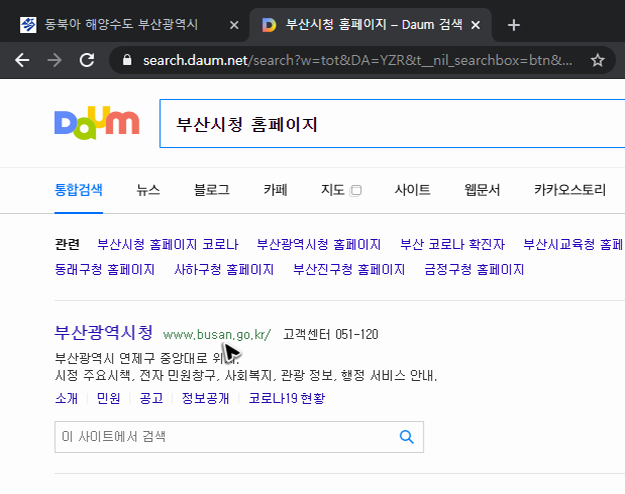Image resolution: width=625 pixels, height=494 pixels.
Task: Click the browser forward arrow
Action: point(55,60)
